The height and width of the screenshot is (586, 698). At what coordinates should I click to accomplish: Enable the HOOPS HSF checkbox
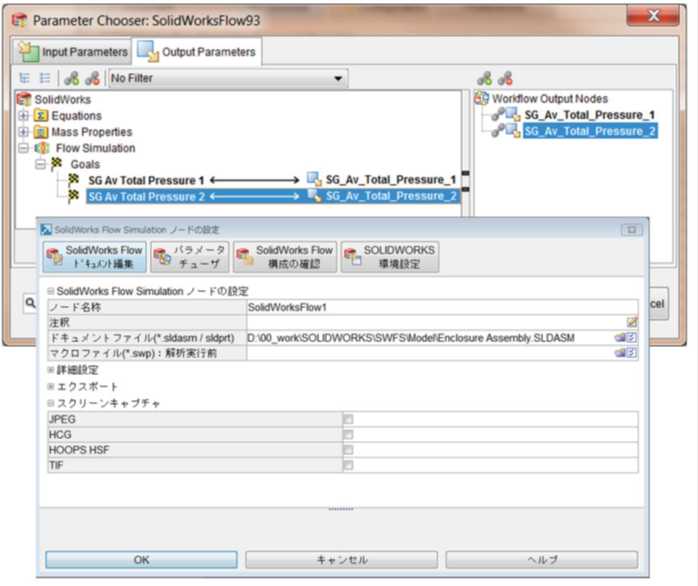point(349,450)
